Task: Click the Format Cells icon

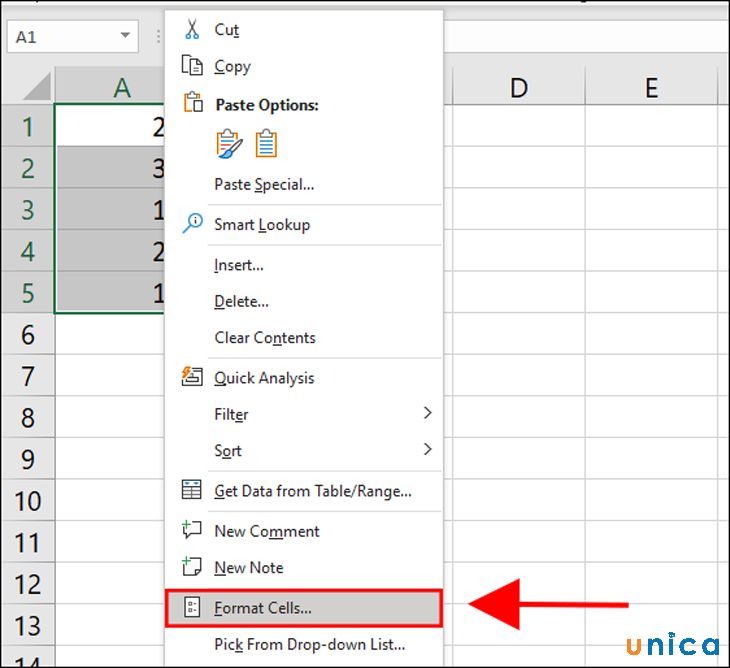Action: [192, 608]
